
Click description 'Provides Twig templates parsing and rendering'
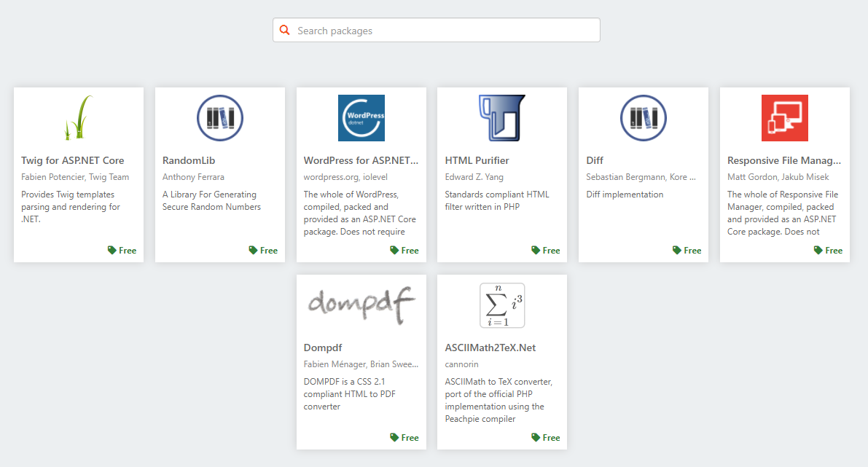[71, 206]
